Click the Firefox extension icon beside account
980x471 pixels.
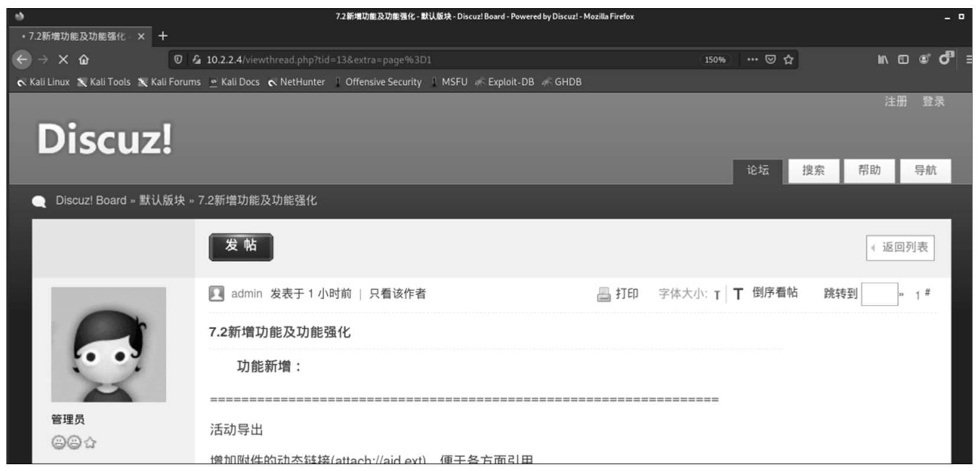pyautogui.click(x=946, y=58)
